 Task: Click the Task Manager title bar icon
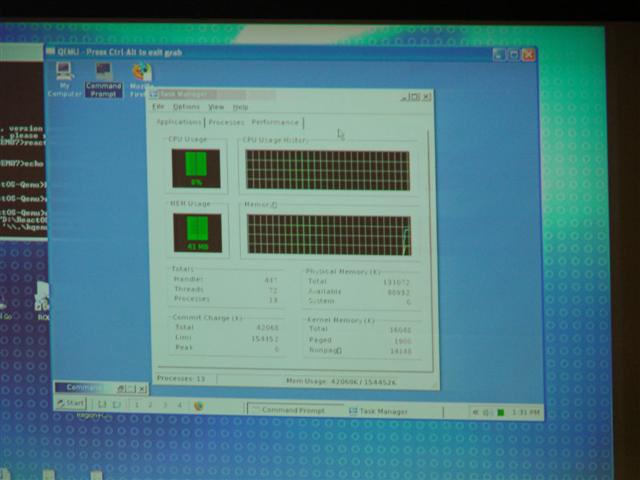point(154,95)
